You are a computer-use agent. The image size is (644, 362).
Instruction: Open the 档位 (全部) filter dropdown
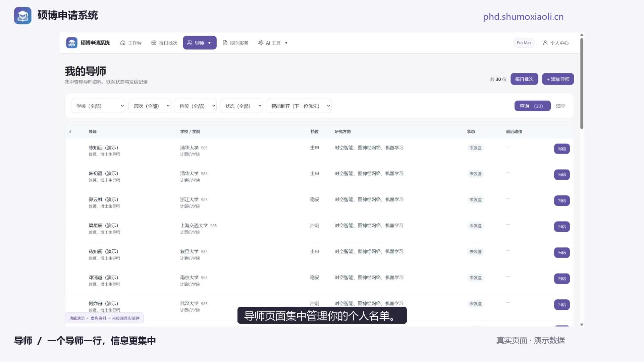click(x=195, y=106)
